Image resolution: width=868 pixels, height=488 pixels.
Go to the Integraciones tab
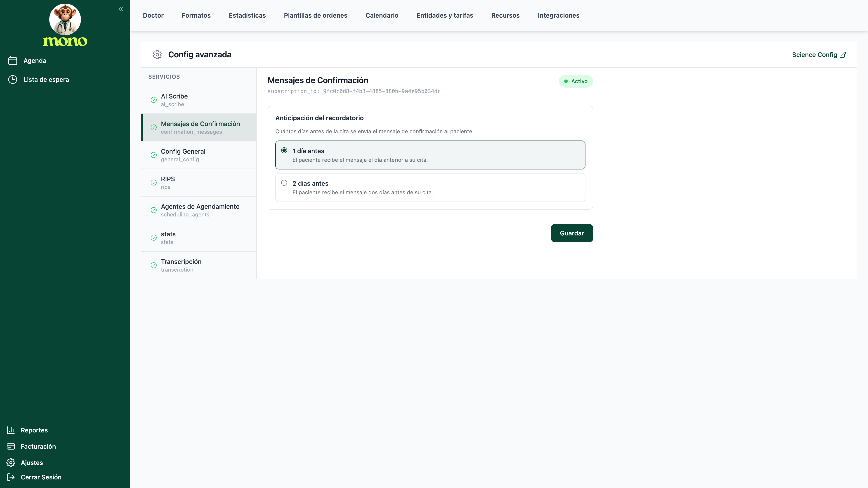click(558, 16)
